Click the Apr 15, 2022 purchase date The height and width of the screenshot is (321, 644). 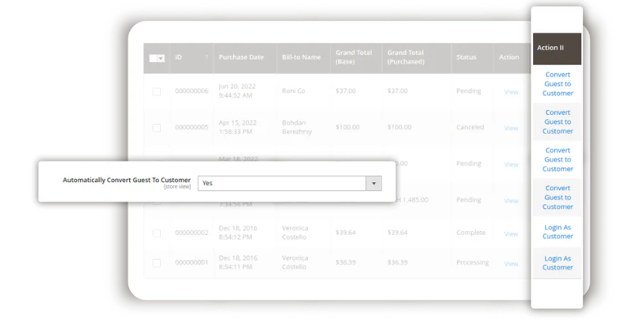click(237, 128)
